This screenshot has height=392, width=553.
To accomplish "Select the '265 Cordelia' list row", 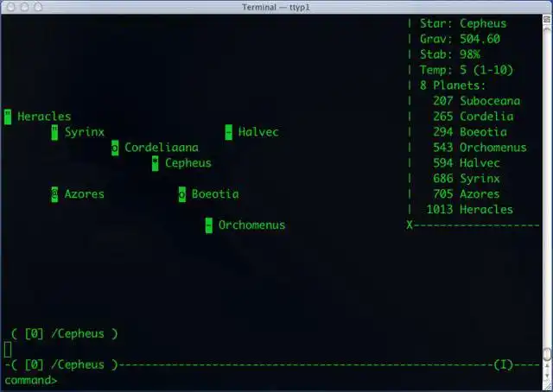I will [474, 117].
